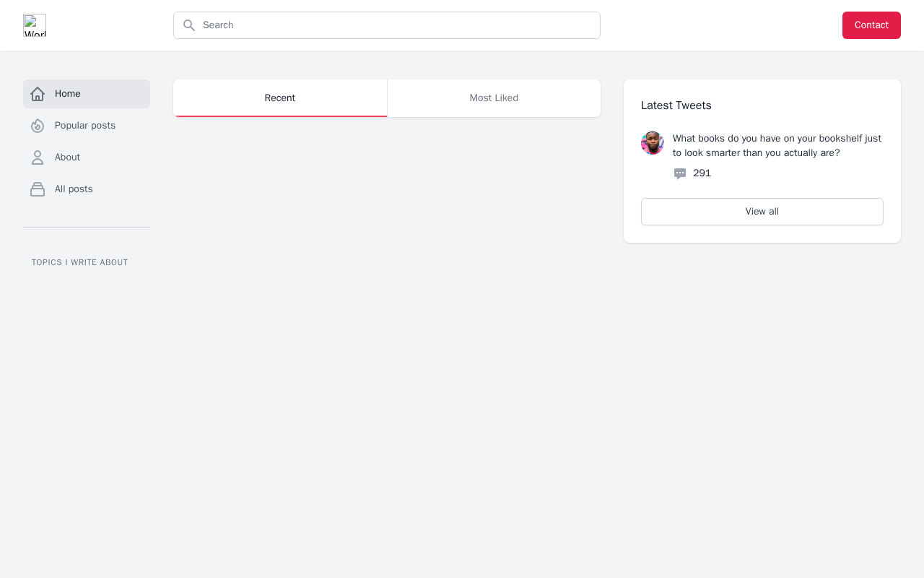Switch to the Recent tab
924x578 pixels.
(x=280, y=98)
